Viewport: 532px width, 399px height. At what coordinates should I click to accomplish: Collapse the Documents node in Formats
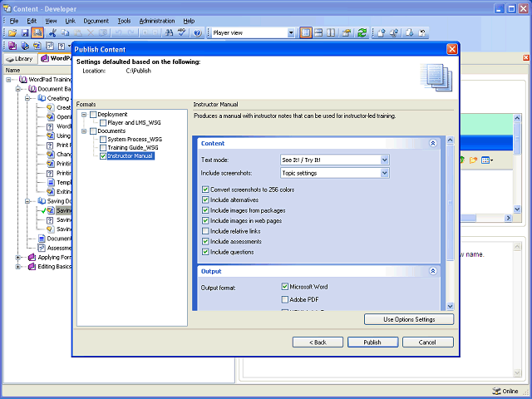tap(84, 131)
